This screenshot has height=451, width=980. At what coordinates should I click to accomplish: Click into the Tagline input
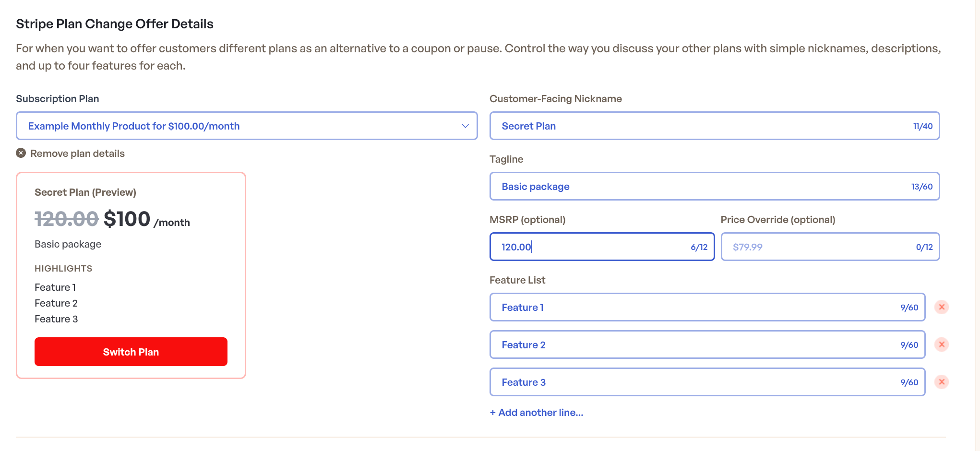pos(701,186)
